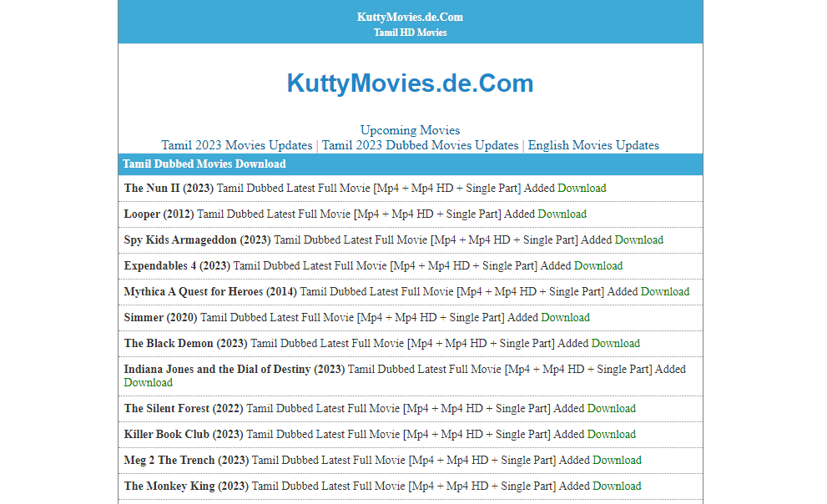Select the title 'The Black Demon (2023)'
The height and width of the screenshot is (504, 827).
pos(185,343)
